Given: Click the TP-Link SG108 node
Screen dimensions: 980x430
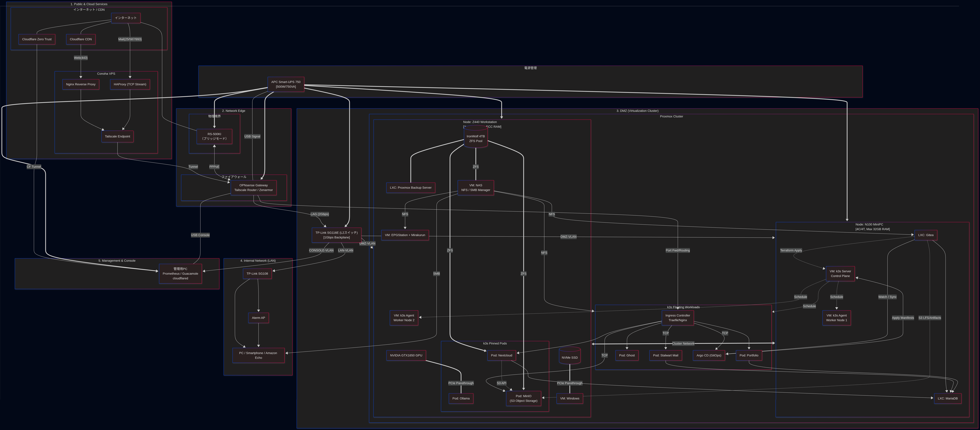Looking at the screenshot, I should click(258, 274).
